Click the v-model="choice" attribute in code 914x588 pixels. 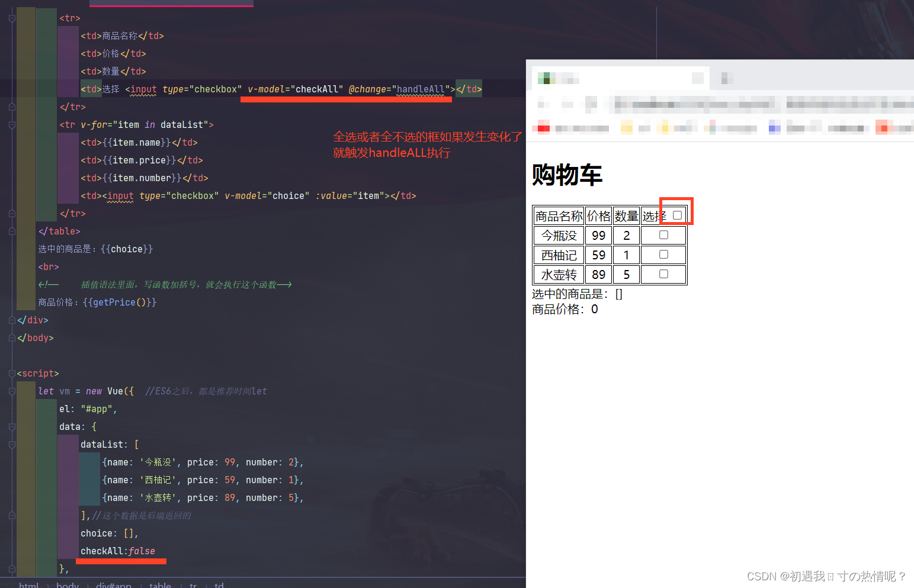pos(267,196)
